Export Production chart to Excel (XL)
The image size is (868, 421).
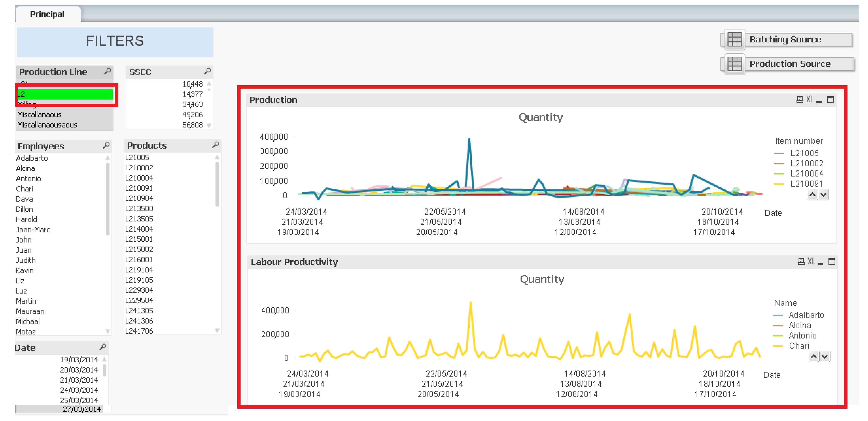pyautogui.click(x=809, y=100)
